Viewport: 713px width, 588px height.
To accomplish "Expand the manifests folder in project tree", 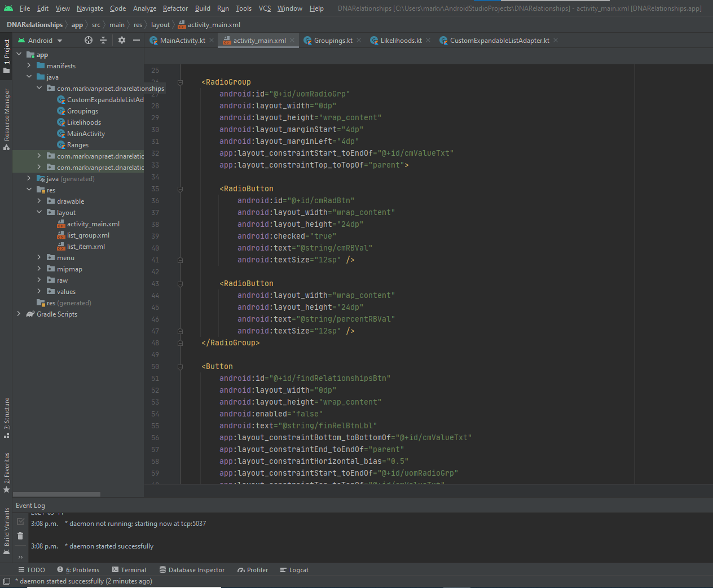I will [x=29, y=66].
